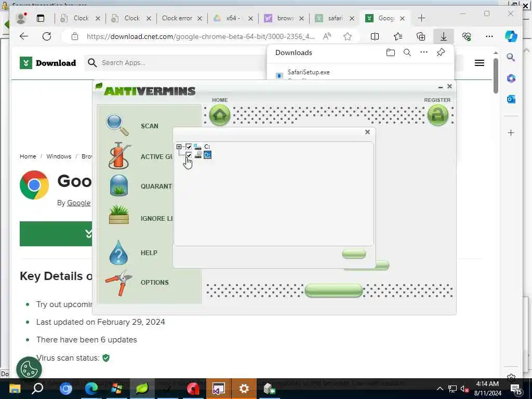Click the green Home button in Antivermins

coord(220,115)
